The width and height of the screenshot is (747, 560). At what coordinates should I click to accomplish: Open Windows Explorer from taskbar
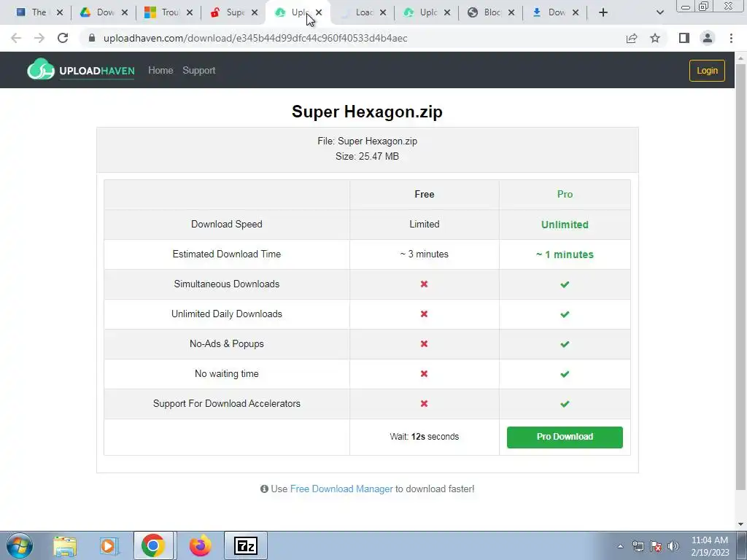click(x=65, y=545)
